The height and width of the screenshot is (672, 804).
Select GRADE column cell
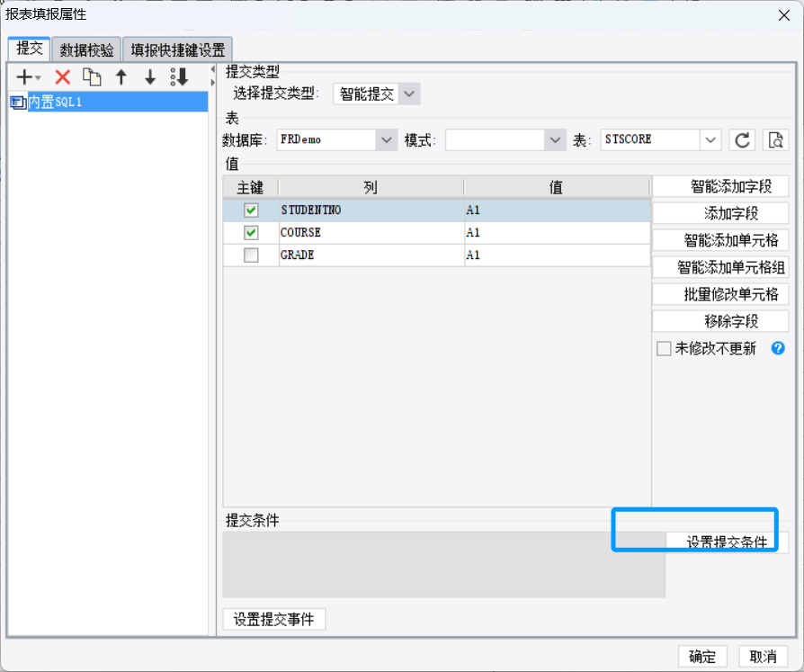pos(371,255)
